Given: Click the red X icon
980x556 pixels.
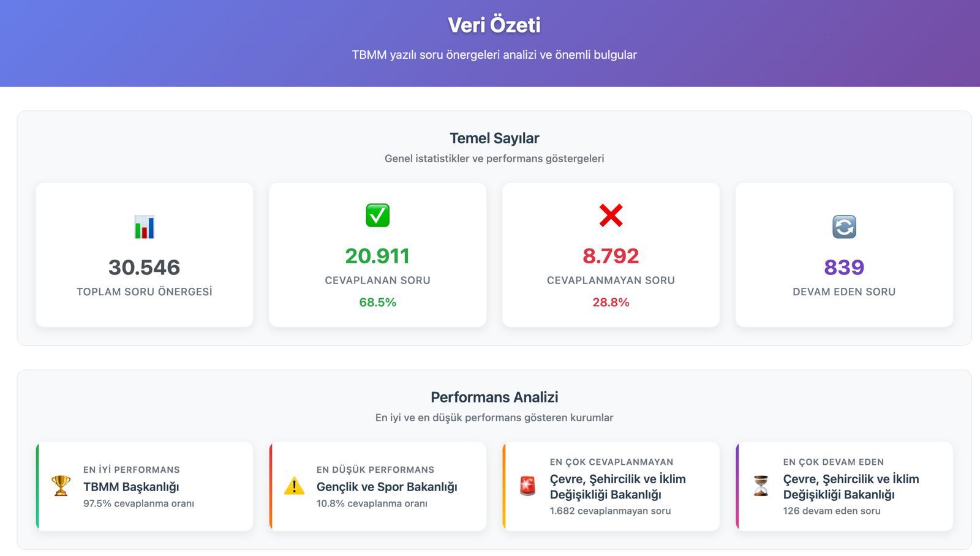Looking at the screenshot, I should coord(611,216).
